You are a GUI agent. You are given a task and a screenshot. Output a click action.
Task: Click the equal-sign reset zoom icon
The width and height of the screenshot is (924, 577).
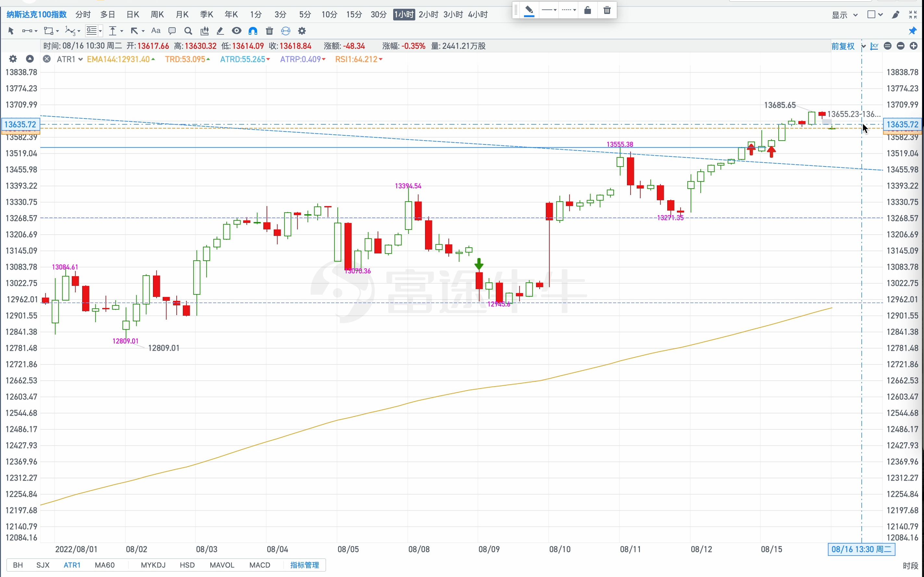[x=888, y=46]
